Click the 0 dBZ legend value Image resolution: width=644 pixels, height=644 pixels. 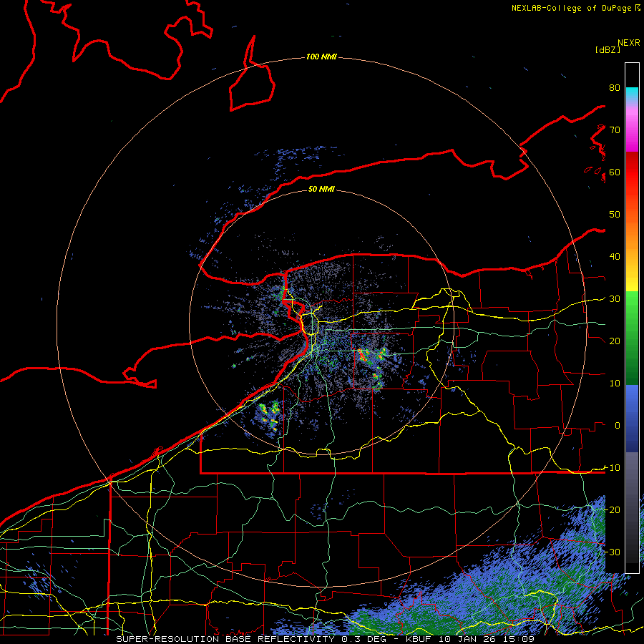point(618,426)
